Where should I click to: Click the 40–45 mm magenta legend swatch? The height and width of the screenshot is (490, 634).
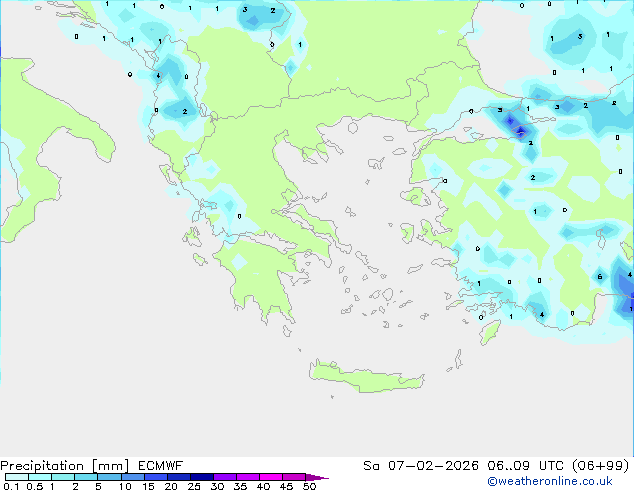coord(271,477)
